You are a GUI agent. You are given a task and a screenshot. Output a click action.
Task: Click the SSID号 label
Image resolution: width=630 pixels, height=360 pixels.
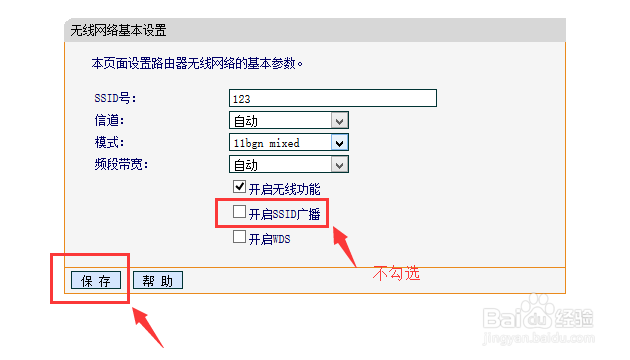tap(115, 98)
